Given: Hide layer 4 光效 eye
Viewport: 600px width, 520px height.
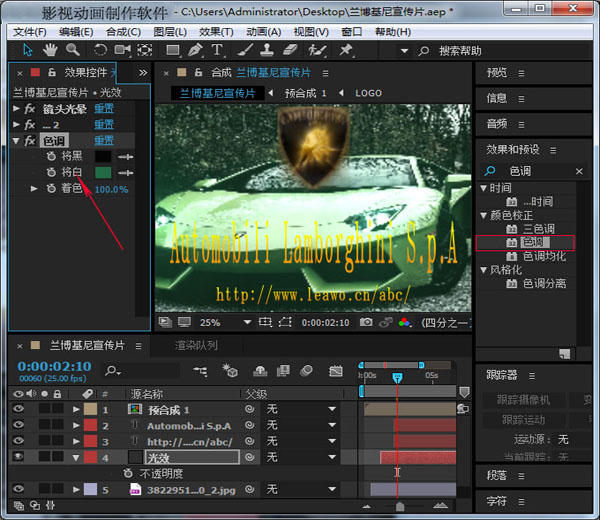Looking at the screenshot, I should pos(18,457).
